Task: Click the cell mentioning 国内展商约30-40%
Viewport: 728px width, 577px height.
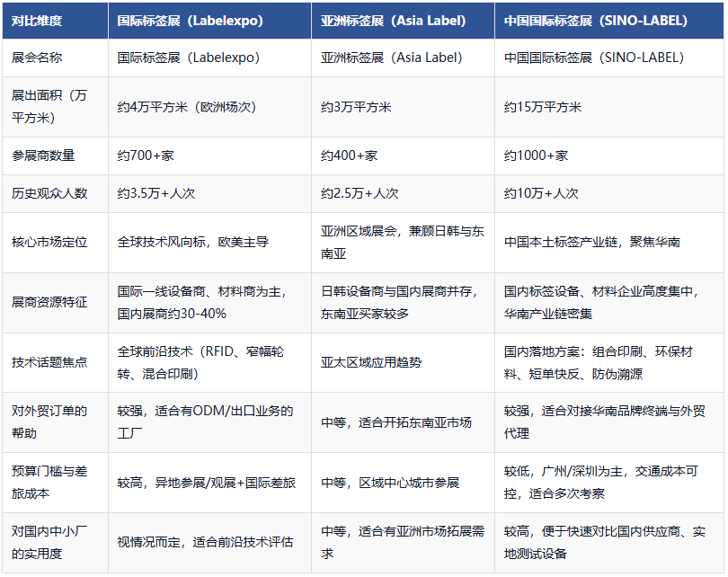Action: (209, 303)
